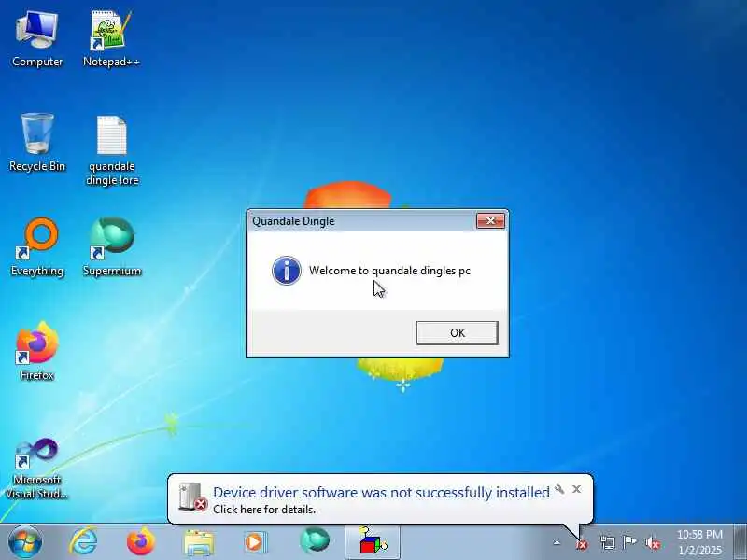
Task: Launch Firefox from the taskbar
Action: [141, 542]
